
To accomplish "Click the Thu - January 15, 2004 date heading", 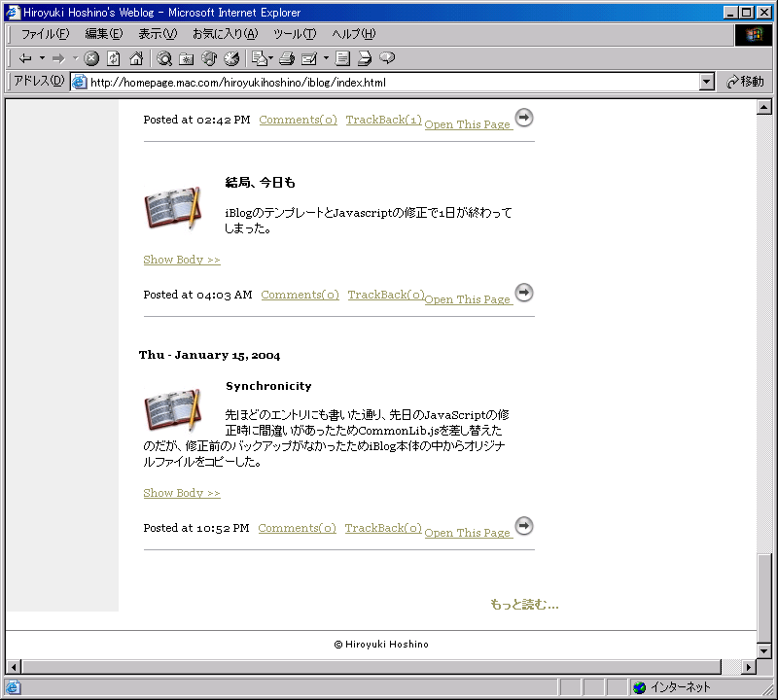I will [209, 355].
